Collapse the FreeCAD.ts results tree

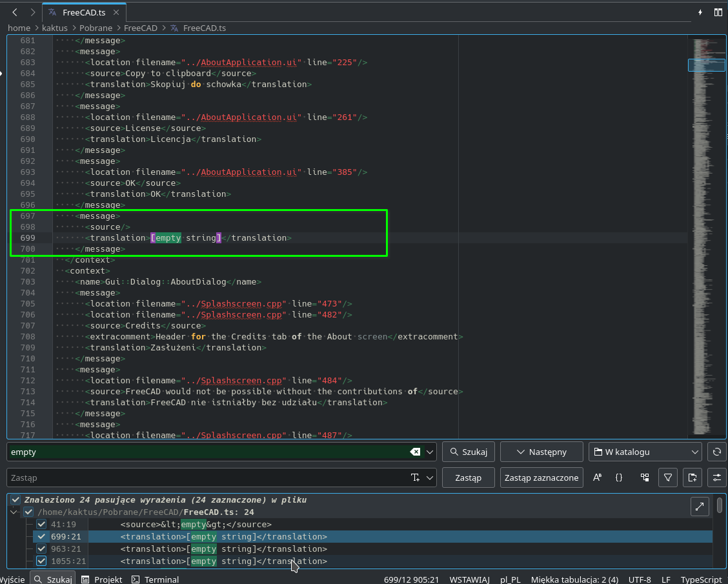point(14,512)
